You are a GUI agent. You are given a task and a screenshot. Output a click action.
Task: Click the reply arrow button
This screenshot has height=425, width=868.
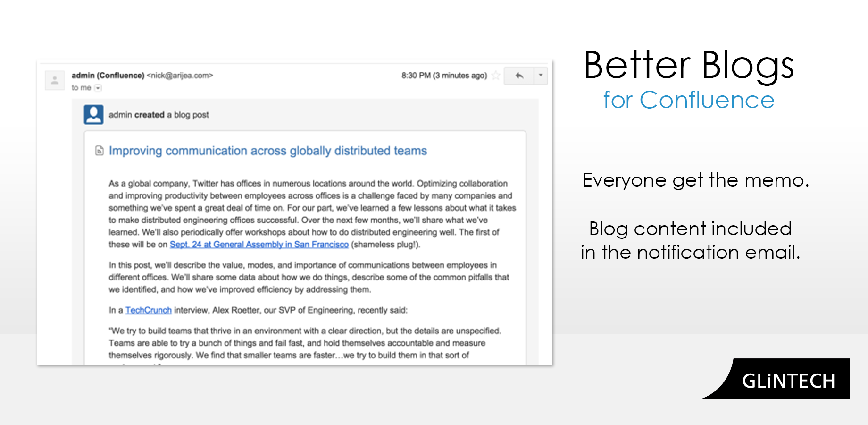point(519,76)
